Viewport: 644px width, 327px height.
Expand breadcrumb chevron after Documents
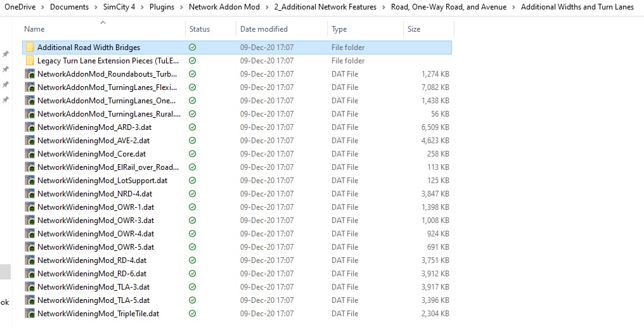point(96,7)
